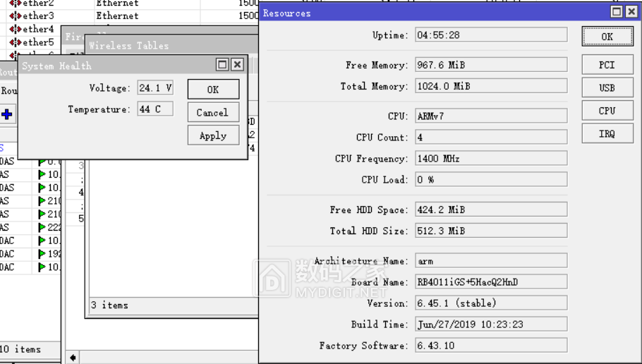Click the Temperature field showing 44 C

(155, 109)
